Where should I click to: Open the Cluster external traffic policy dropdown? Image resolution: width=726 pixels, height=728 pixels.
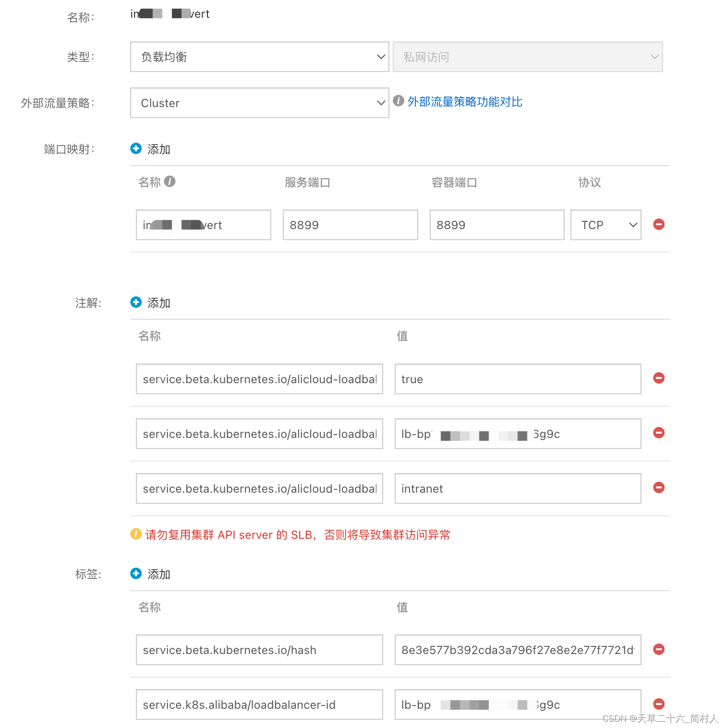[260, 103]
